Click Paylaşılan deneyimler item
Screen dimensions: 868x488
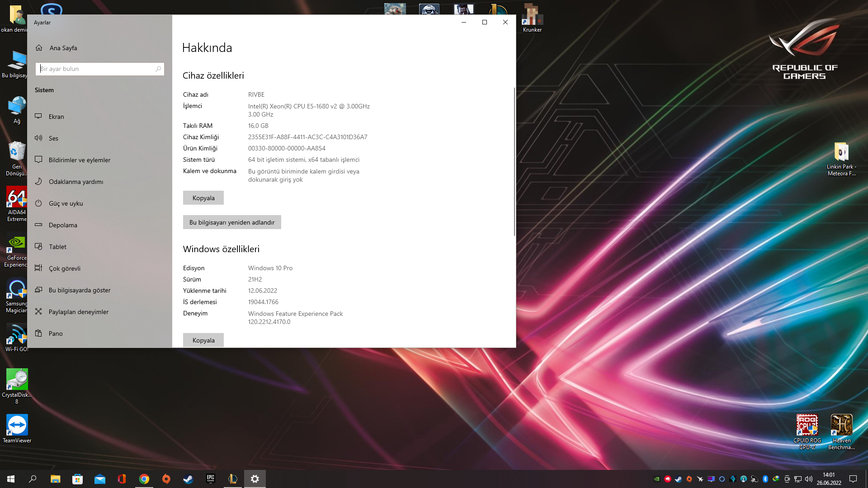coord(79,312)
